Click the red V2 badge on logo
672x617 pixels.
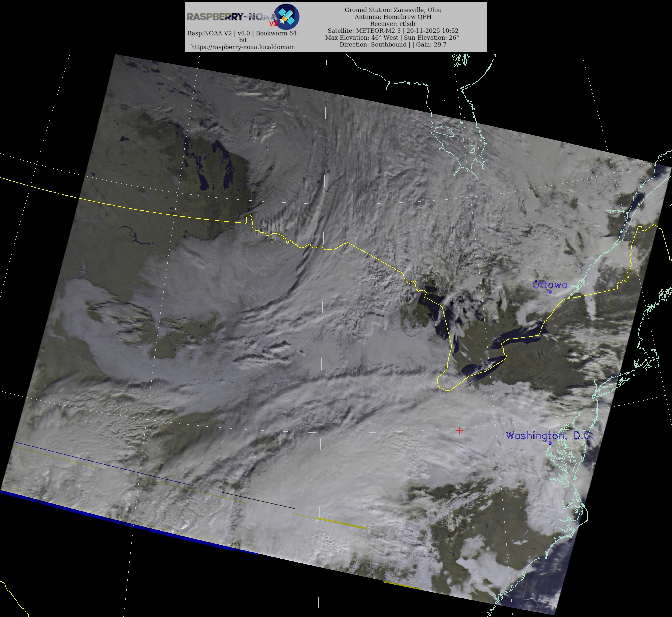pyautogui.click(x=273, y=24)
